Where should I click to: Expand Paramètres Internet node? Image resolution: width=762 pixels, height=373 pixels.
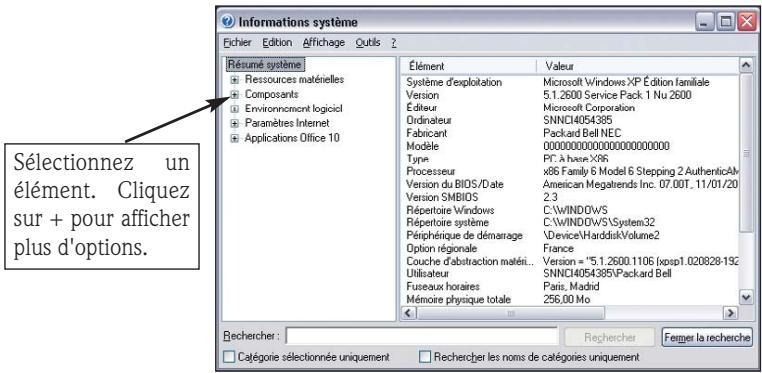coord(235,123)
